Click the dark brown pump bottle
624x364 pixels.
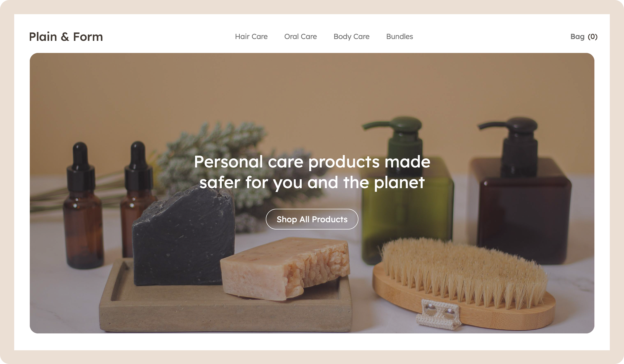(523, 191)
